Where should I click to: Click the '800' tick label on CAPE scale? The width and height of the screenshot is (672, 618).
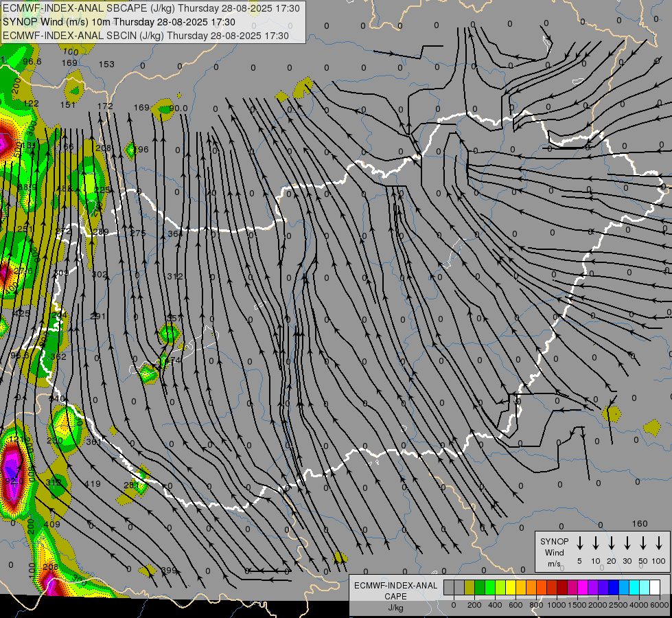click(536, 605)
